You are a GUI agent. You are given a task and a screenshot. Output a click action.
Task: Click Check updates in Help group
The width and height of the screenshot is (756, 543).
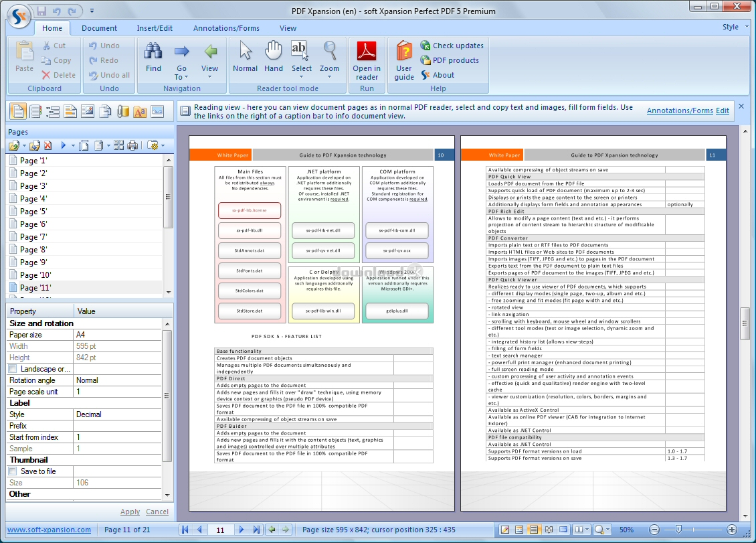[458, 46]
